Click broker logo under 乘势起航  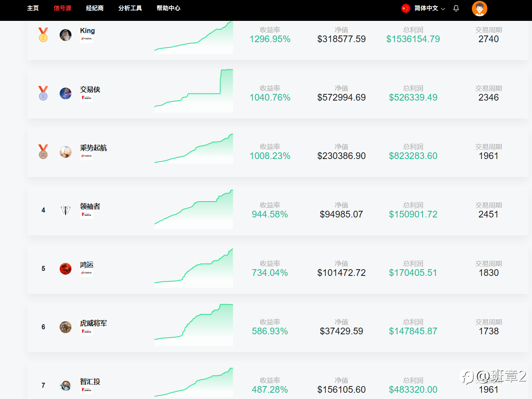pos(86,156)
